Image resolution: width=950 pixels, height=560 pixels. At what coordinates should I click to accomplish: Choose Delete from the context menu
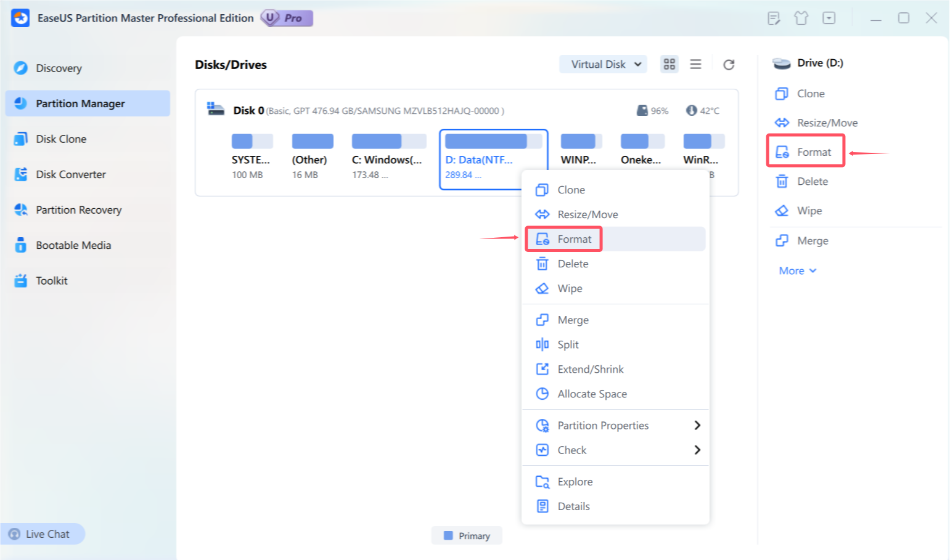click(x=615, y=264)
